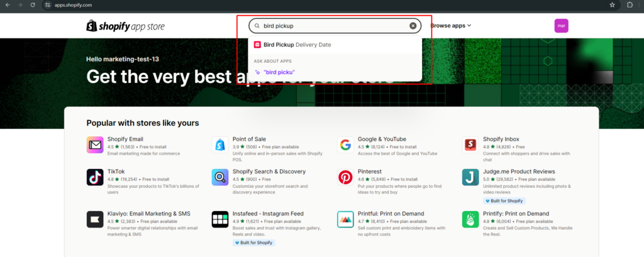The height and width of the screenshot is (257, 644).
Task: Click Instafeed - Instagram Feed title
Action: (x=268, y=214)
